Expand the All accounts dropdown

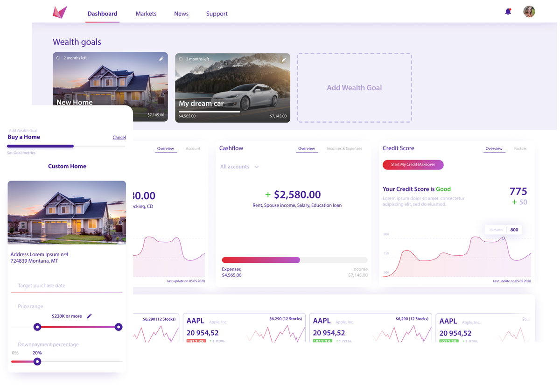click(x=239, y=167)
